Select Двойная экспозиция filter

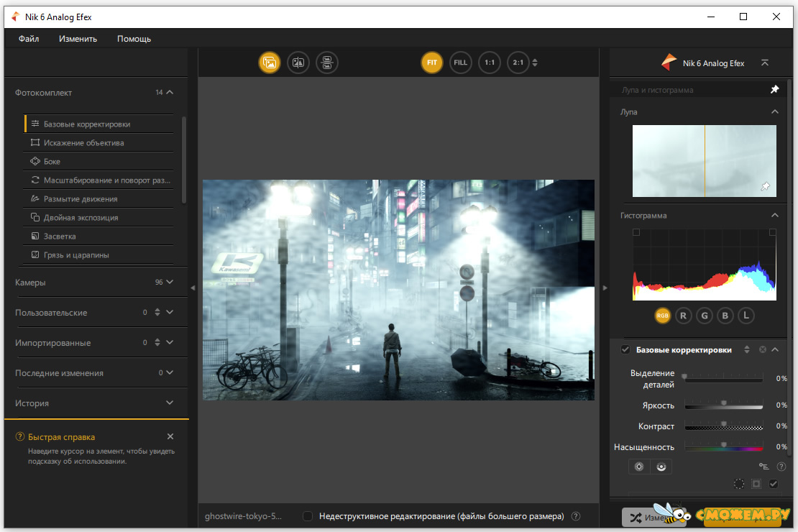tap(98, 217)
